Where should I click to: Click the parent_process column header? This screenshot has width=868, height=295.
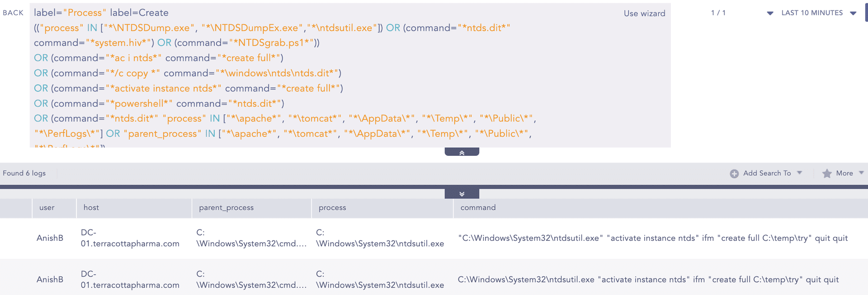tap(226, 207)
